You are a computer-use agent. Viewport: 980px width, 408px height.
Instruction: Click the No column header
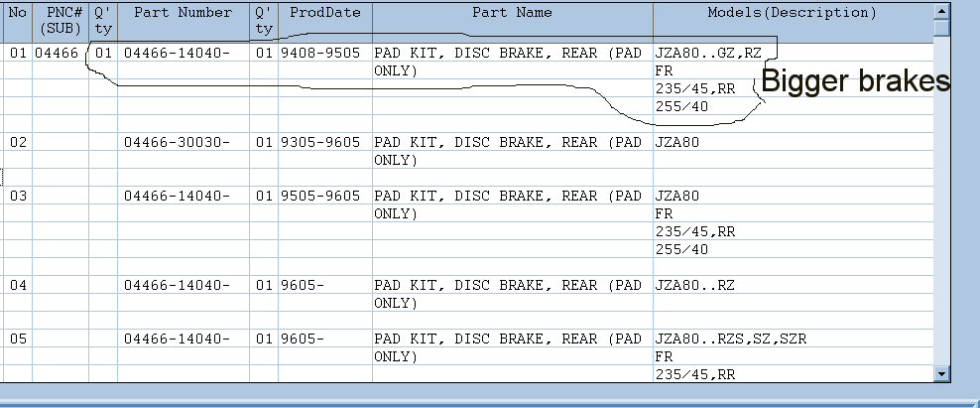tap(18, 21)
